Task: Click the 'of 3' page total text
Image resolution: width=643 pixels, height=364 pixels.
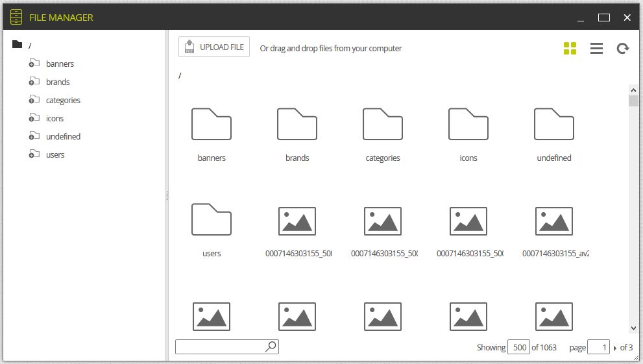Action: 626,347
